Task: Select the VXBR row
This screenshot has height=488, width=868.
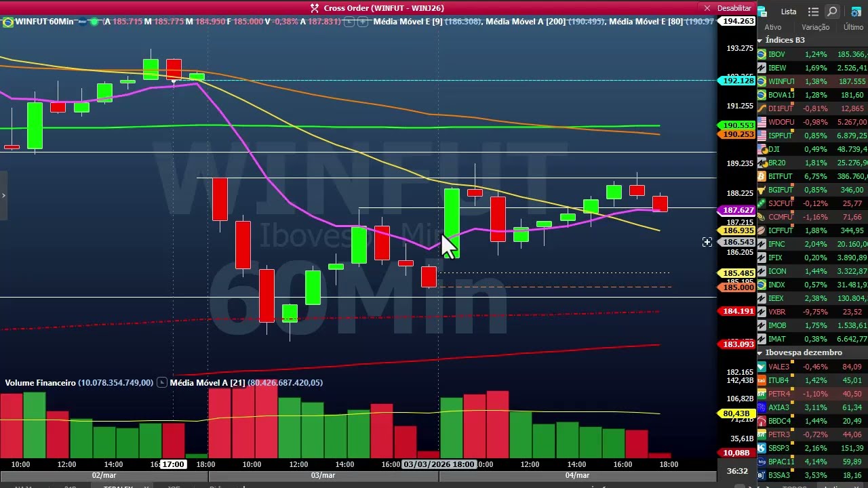Action: coord(812,312)
